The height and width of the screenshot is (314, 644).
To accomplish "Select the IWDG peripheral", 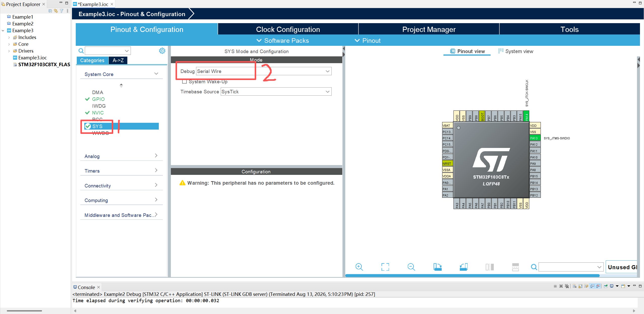I will (99, 106).
